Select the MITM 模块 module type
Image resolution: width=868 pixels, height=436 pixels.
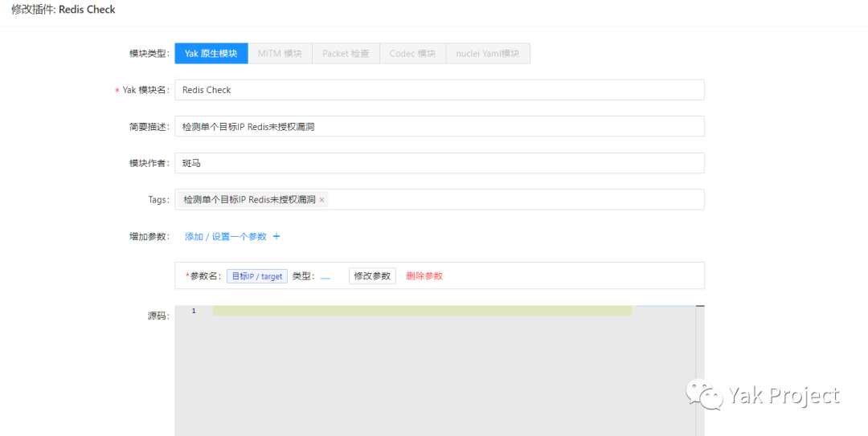point(280,54)
